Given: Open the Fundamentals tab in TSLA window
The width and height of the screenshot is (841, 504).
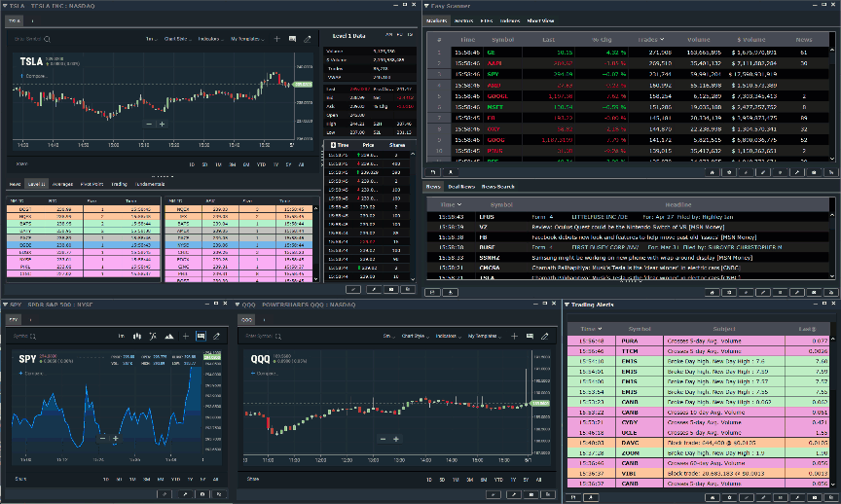Looking at the screenshot, I should (150, 183).
